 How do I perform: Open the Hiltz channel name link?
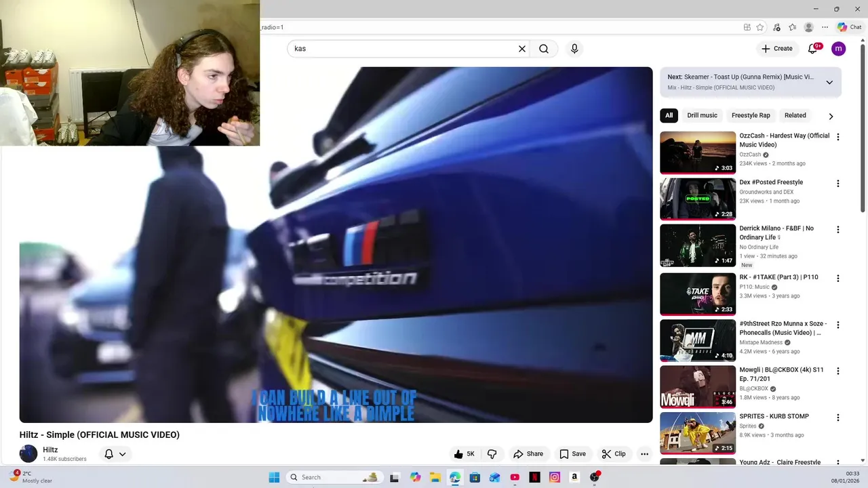50,449
